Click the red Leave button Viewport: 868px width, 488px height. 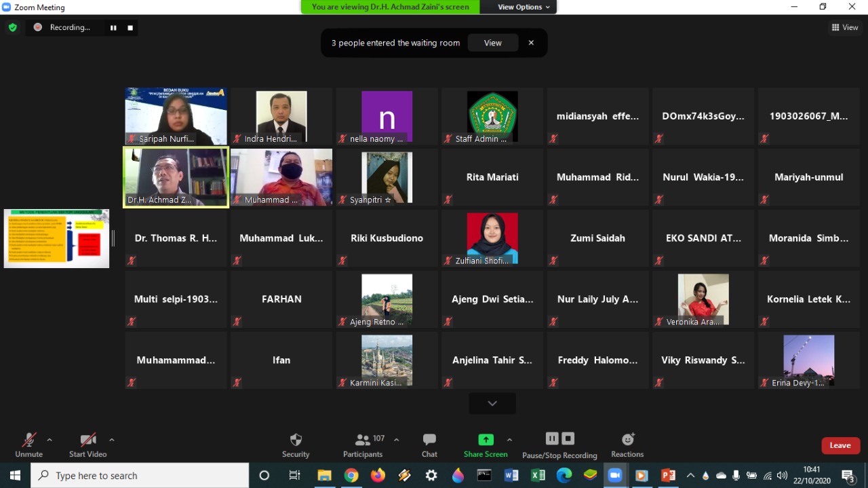(840, 445)
